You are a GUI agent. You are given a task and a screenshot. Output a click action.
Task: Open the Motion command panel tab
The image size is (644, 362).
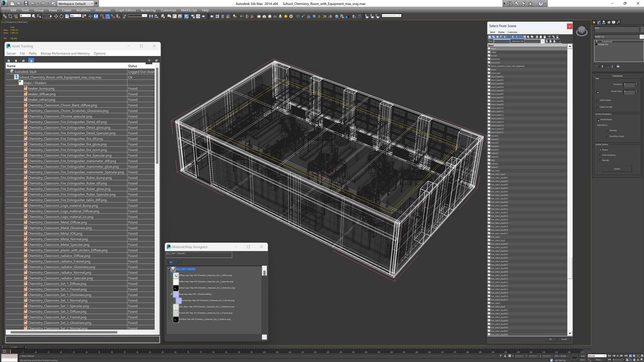coord(609,22)
